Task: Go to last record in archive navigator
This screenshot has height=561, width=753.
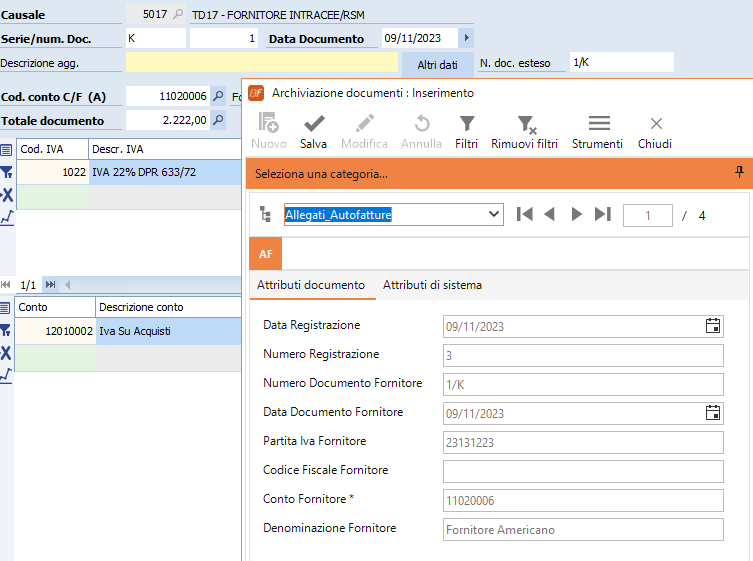Action: (x=603, y=214)
